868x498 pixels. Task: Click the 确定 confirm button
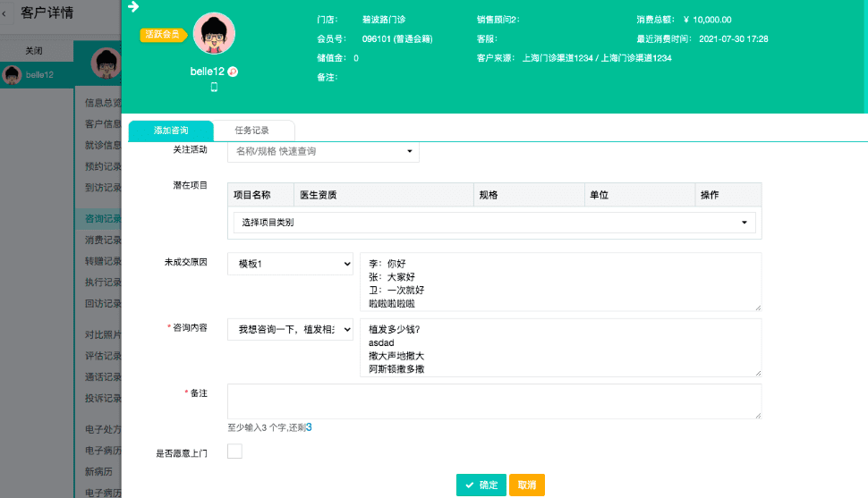481,485
